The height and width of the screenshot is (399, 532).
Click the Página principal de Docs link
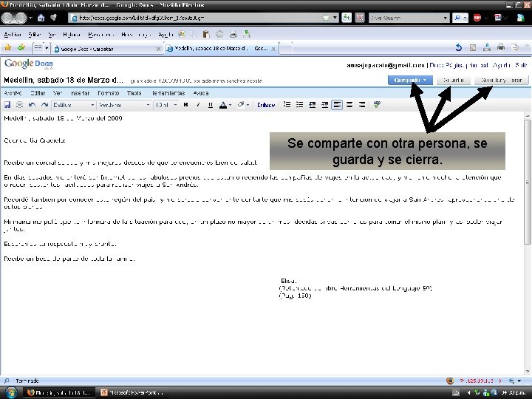coord(460,65)
